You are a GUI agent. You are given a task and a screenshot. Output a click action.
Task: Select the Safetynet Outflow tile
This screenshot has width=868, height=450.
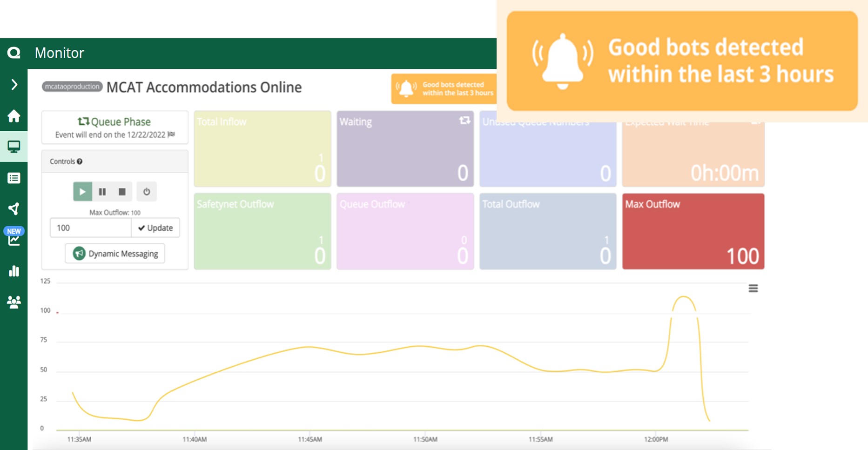262,231
